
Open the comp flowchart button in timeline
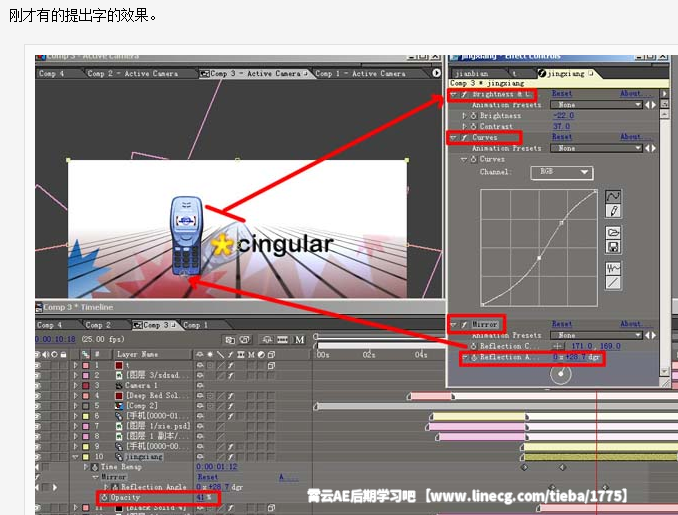tap(230, 340)
